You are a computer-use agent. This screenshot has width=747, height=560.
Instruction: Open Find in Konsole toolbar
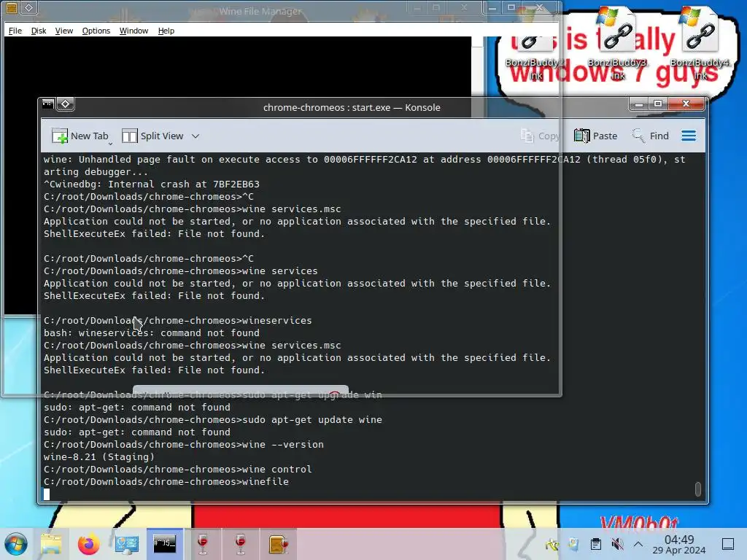(650, 136)
